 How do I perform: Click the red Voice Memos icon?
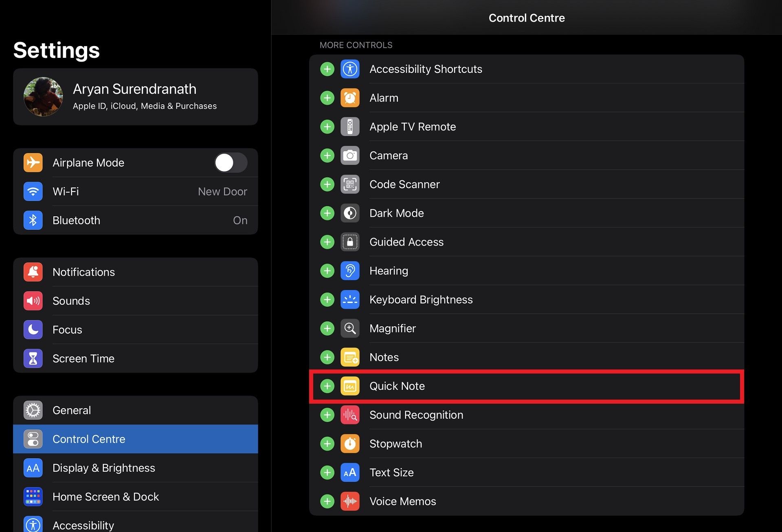pos(350,501)
